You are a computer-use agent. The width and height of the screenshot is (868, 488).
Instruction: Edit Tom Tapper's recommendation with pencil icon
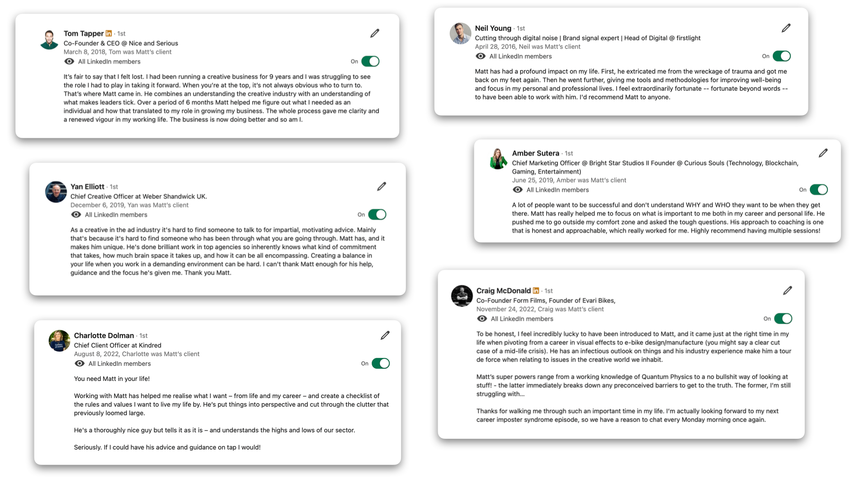(x=375, y=33)
